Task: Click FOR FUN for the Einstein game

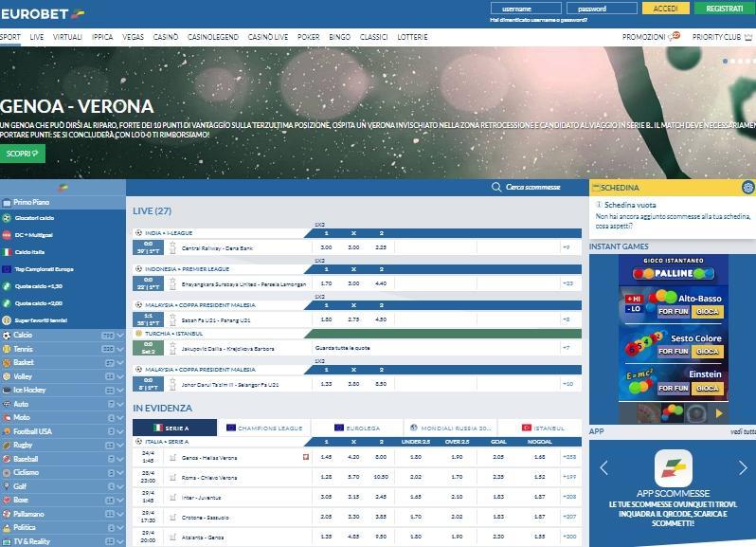Action: click(673, 389)
